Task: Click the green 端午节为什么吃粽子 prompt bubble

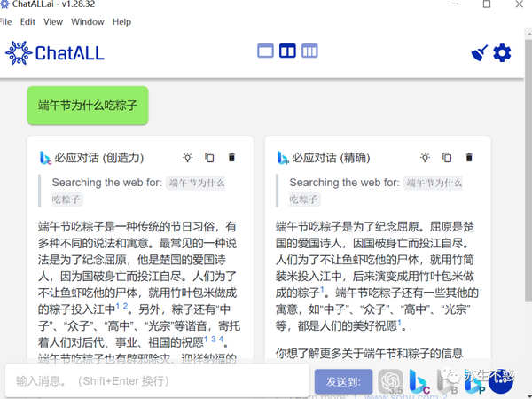Action: click(x=88, y=106)
